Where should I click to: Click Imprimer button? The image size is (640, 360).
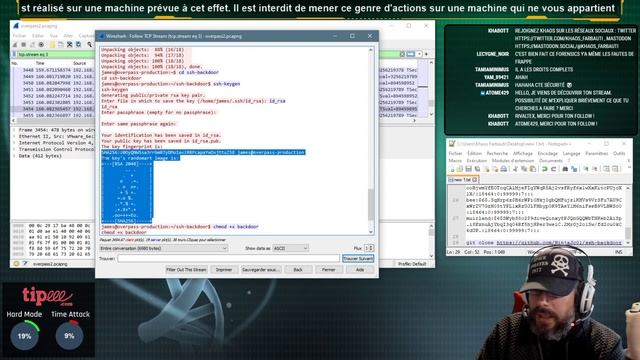click(x=224, y=270)
